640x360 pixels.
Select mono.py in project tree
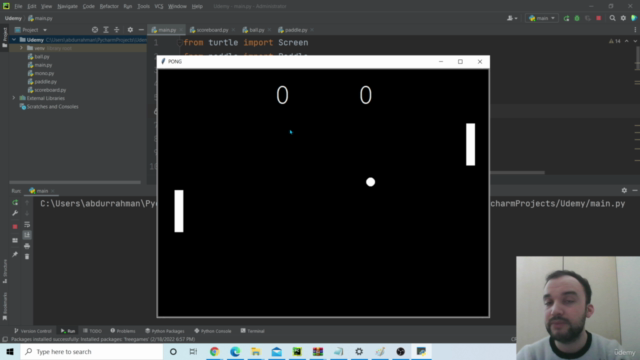[44, 73]
